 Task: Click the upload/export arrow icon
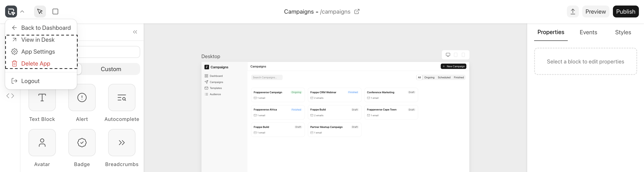[x=572, y=11]
